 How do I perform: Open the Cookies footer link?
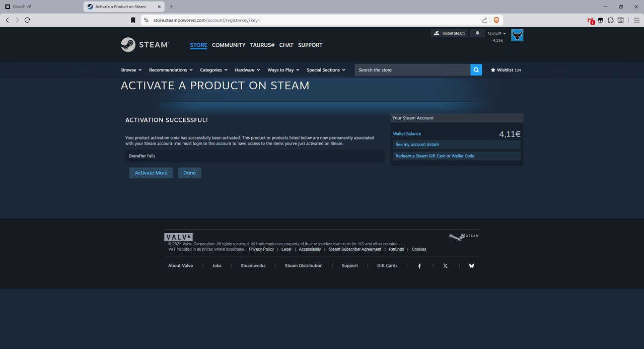pos(419,249)
